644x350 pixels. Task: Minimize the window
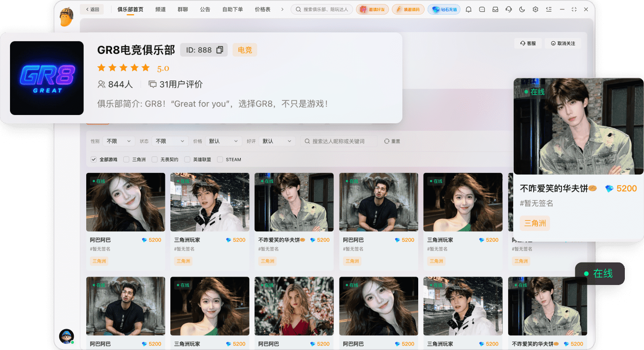click(562, 9)
